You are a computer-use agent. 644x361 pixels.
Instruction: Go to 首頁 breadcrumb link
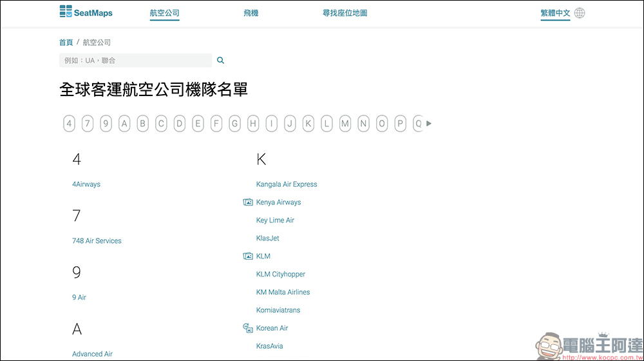66,43
